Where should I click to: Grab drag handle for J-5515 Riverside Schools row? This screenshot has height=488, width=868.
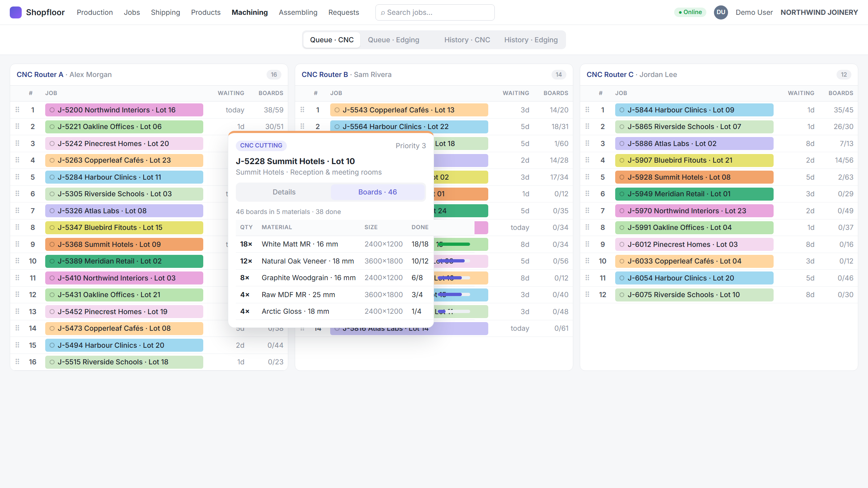pyautogui.click(x=17, y=361)
